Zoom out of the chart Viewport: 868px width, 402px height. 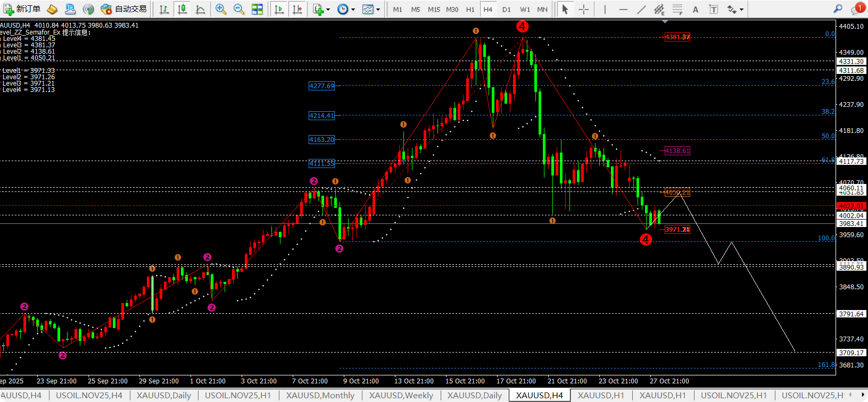coord(239,9)
